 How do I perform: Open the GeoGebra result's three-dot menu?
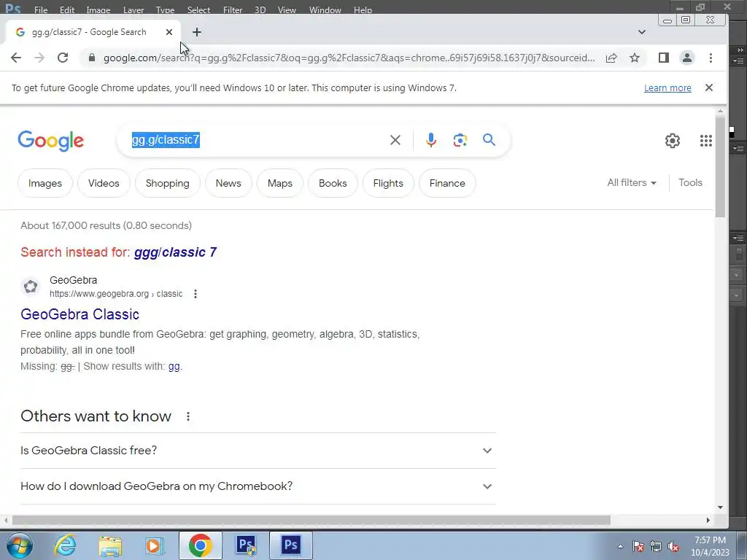click(196, 294)
